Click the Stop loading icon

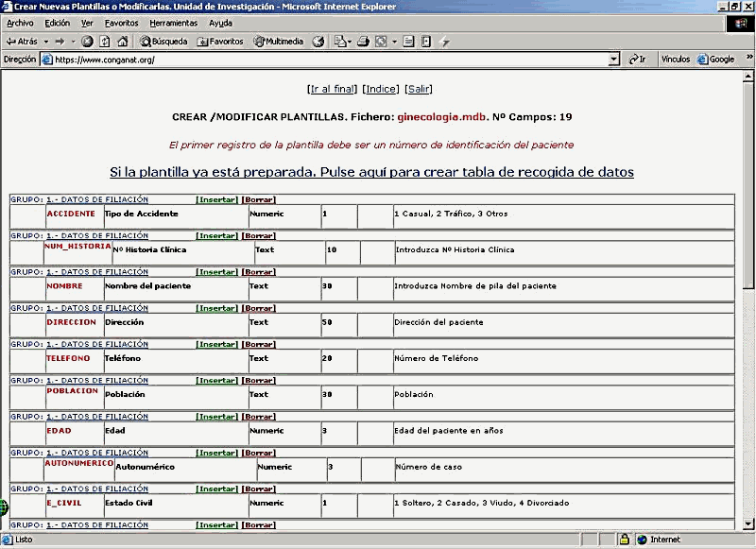[x=87, y=42]
